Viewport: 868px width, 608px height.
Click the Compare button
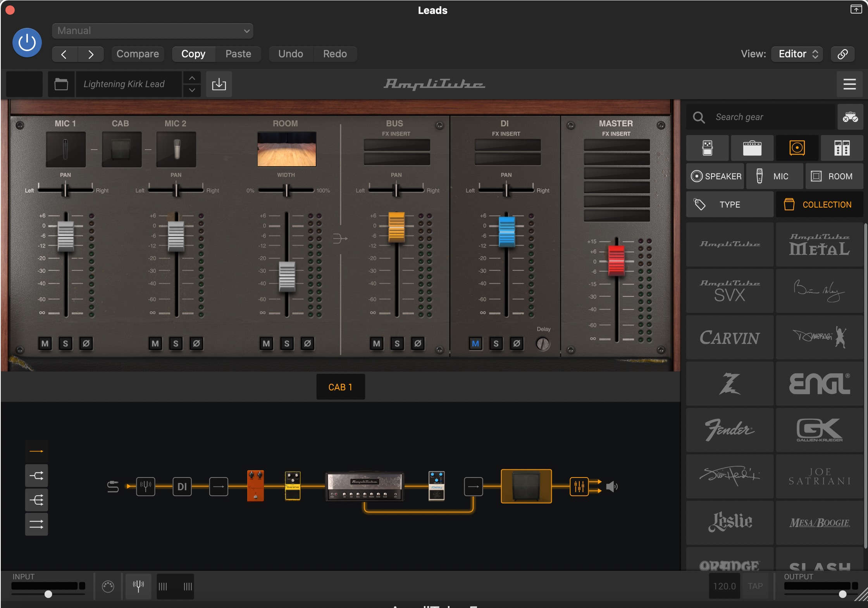(138, 54)
